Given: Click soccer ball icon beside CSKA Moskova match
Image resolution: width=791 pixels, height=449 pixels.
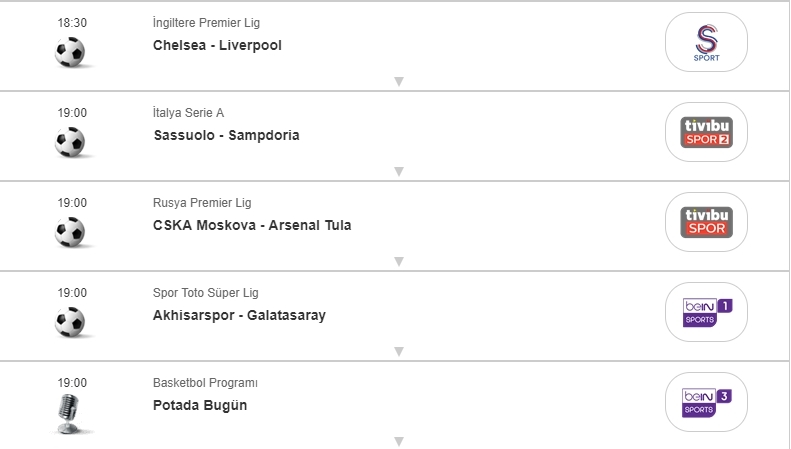Looking at the screenshot, I should [71, 232].
